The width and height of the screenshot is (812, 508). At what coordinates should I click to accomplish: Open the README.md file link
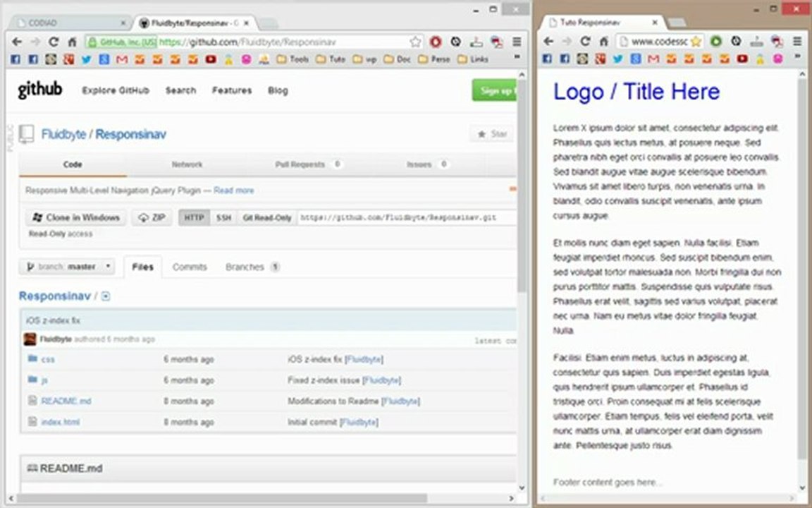pos(66,401)
